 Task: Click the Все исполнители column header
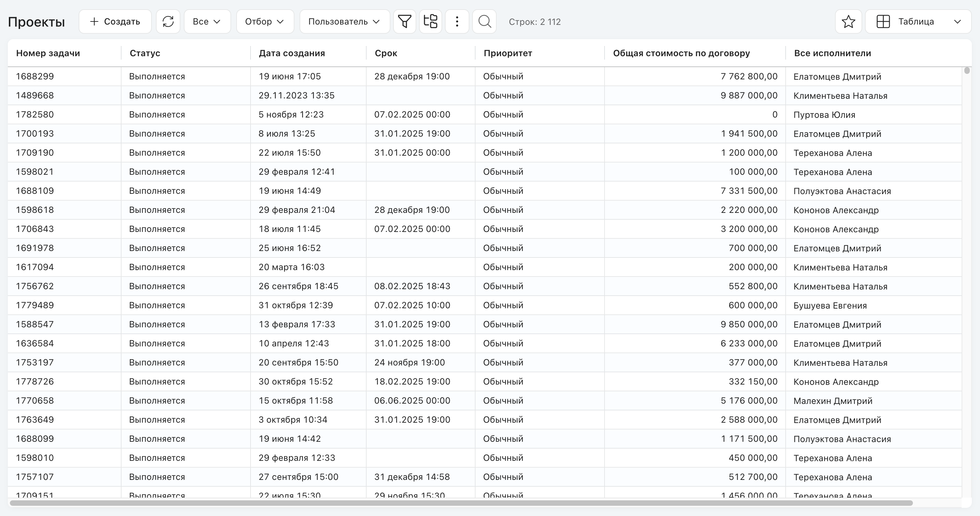832,53
